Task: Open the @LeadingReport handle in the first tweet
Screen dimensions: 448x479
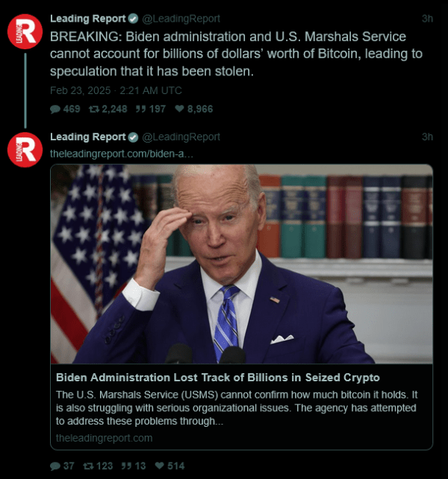Action: pos(181,19)
